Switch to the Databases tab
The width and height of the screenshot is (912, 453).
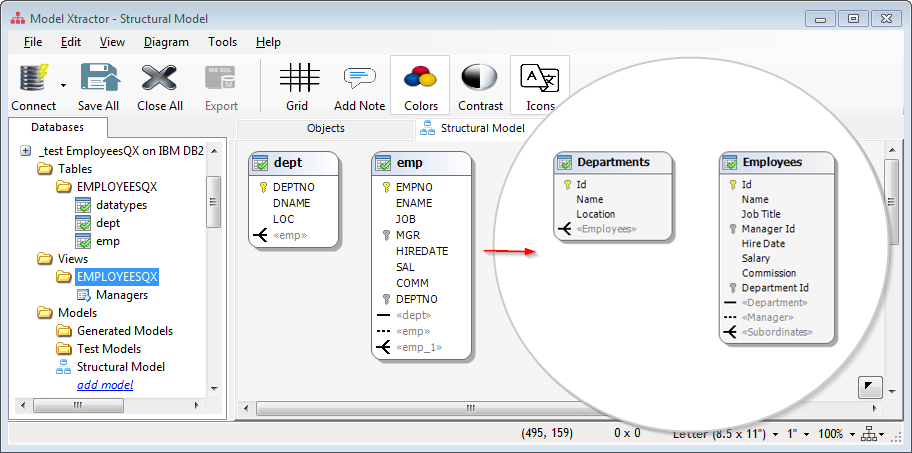click(x=58, y=127)
